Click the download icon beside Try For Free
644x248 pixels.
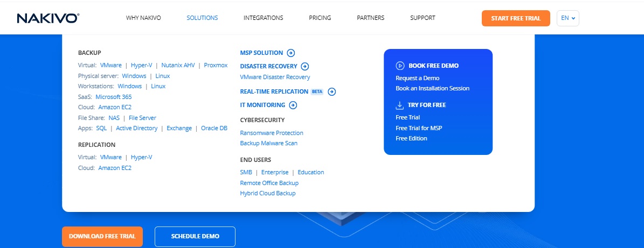(x=400, y=105)
